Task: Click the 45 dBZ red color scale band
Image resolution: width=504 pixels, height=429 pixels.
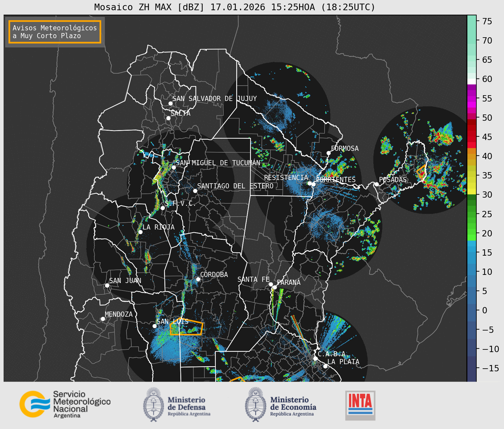Action: pyautogui.click(x=472, y=137)
